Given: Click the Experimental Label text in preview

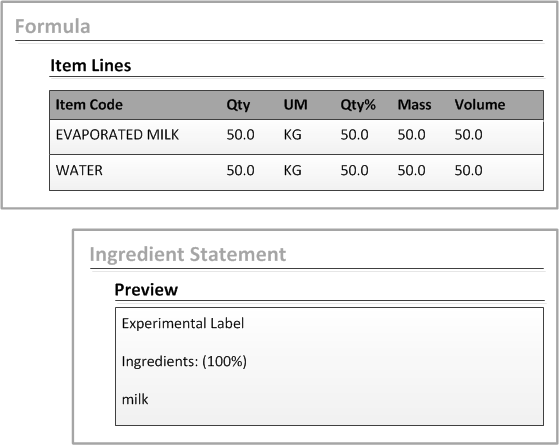Looking at the screenshot, I should 183,323.
